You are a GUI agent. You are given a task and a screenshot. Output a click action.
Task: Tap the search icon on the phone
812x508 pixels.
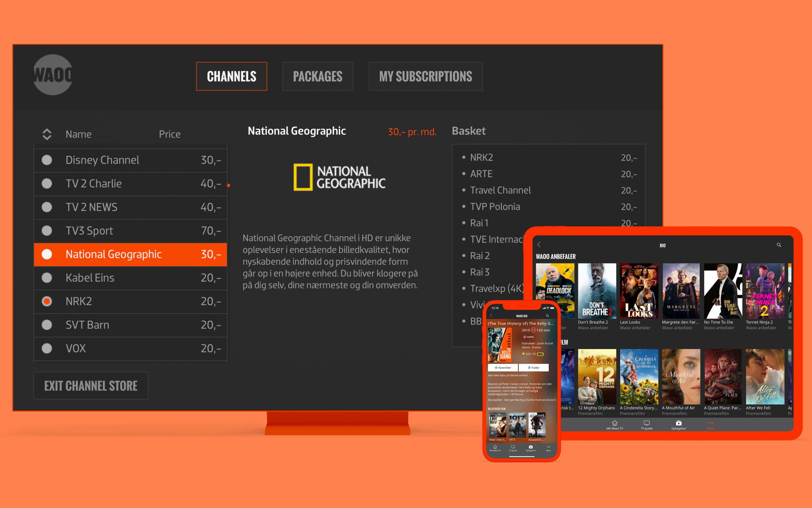pyautogui.click(x=547, y=315)
